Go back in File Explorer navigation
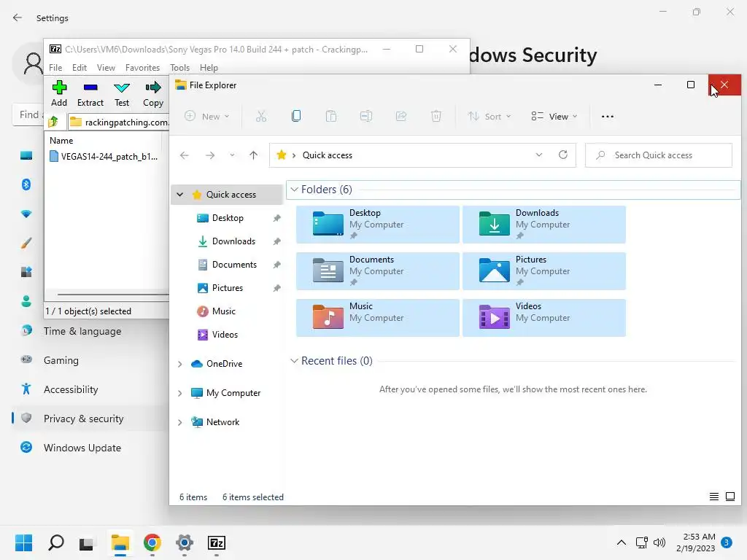Image resolution: width=747 pixels, height=560 pixels. click(185, 155)
